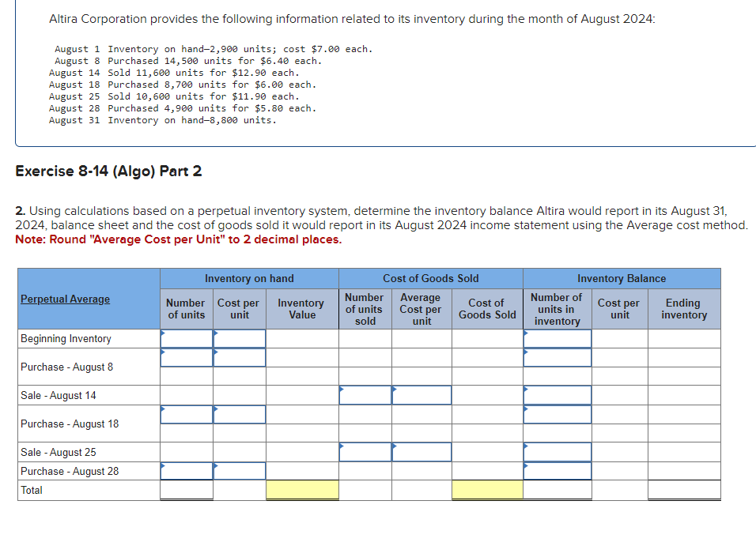This screenshot has width=756, height=546.
Task: Click the 'Exercise 8-14 (Algo) Part 2' heading
Action: (108, 171)
